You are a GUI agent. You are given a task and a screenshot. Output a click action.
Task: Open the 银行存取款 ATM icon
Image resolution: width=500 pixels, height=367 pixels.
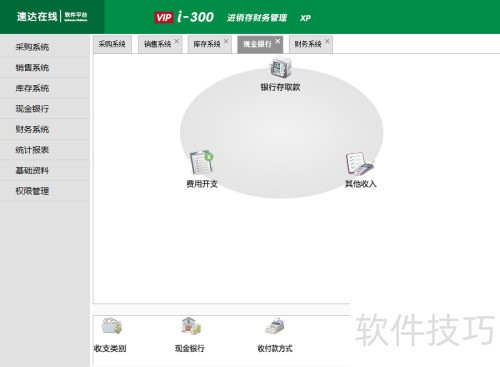point(280,68)
